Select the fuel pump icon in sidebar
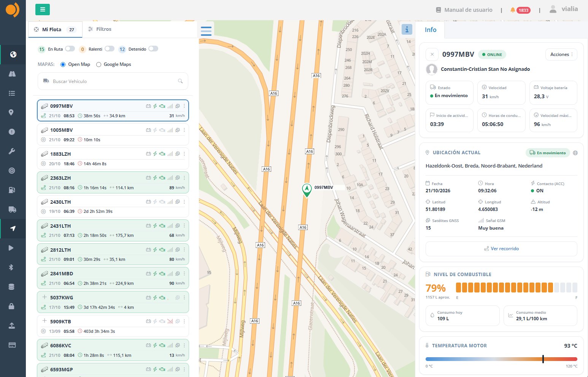Image resolution: width=588 pixels, height=377 pixels. pos(12,190)
